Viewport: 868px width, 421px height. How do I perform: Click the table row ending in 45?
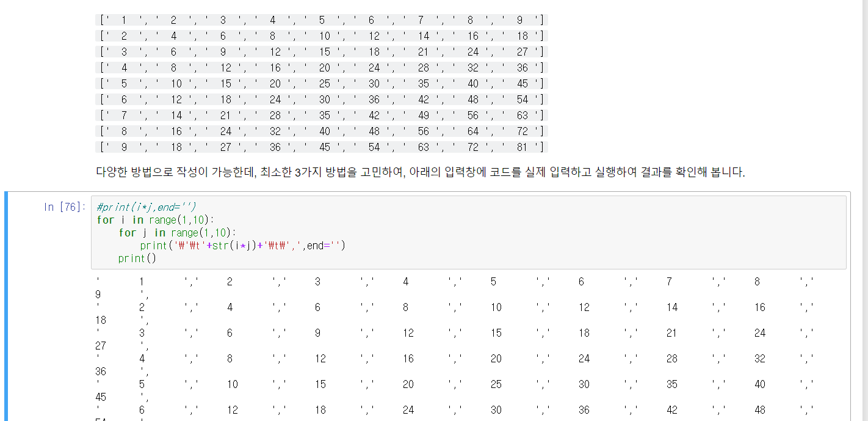pos(322,84)
